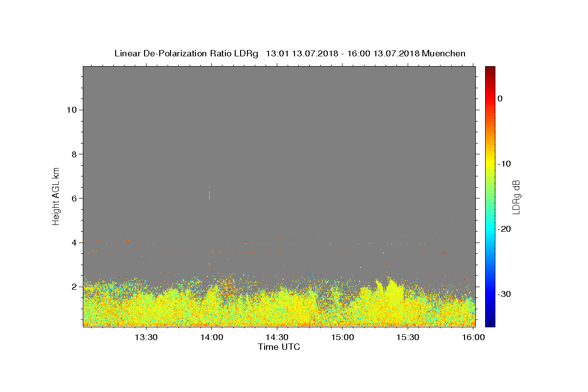Click the plot title text
The height and width of the screenshot is (392, 588).
[x=290, y=53]
